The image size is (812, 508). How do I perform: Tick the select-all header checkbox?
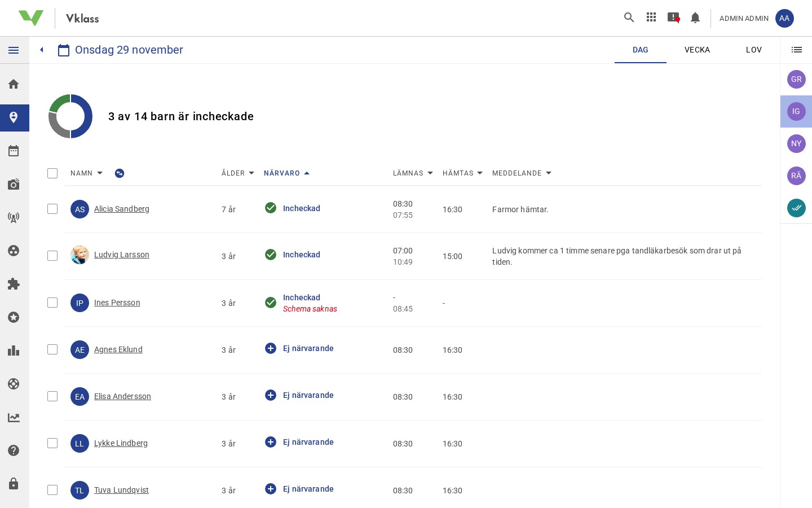[x=52, y=173]
